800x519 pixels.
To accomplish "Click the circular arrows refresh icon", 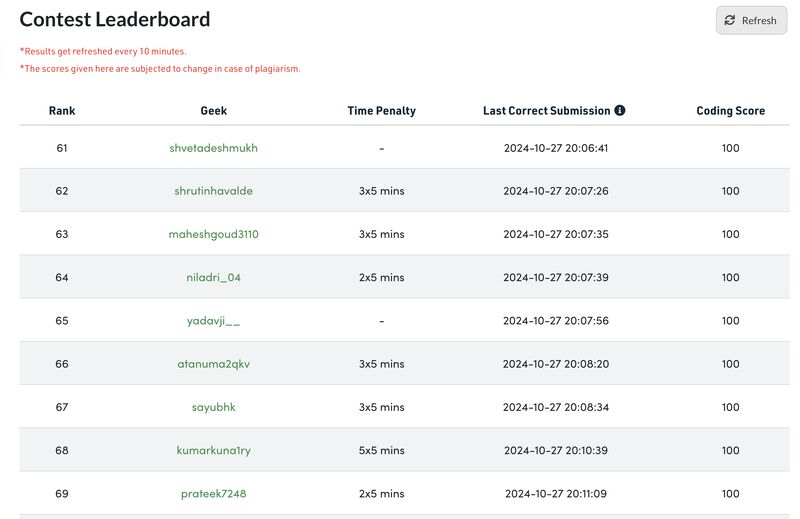I will [x=730, y=20].
